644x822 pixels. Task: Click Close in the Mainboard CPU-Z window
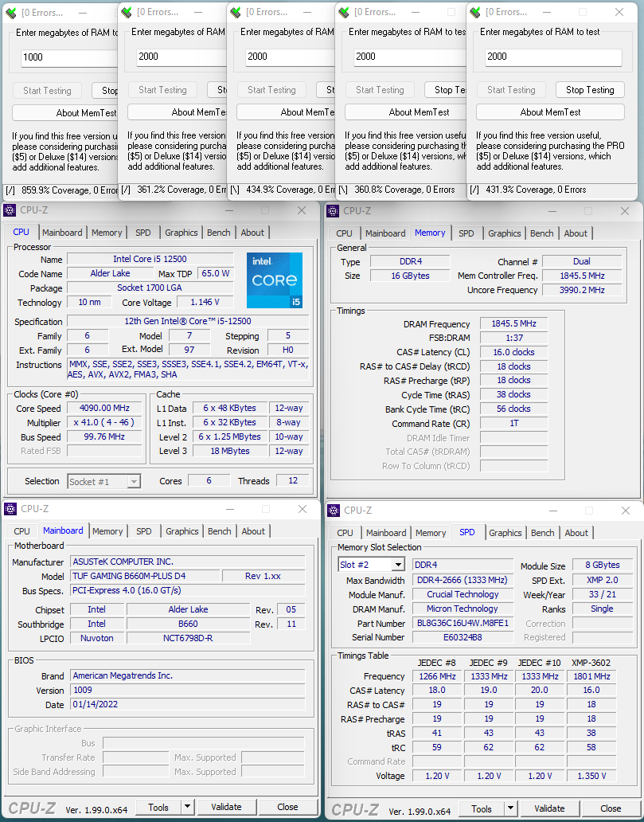(287, 807)
